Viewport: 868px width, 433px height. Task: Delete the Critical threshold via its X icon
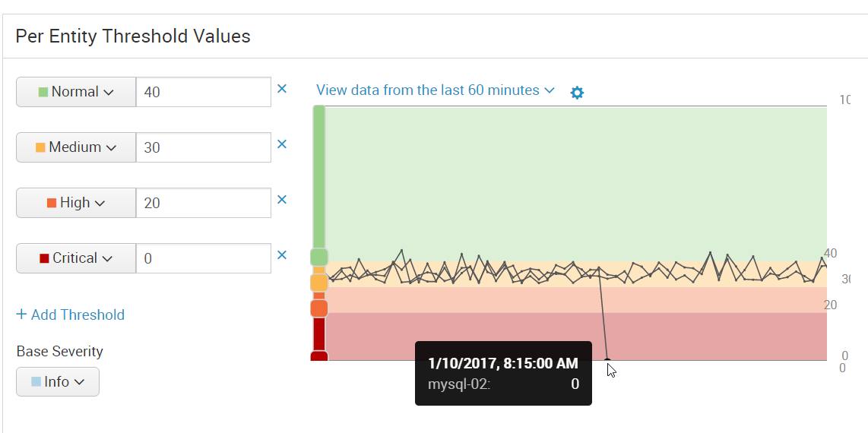pyautogui.click(x=282, y=255)
